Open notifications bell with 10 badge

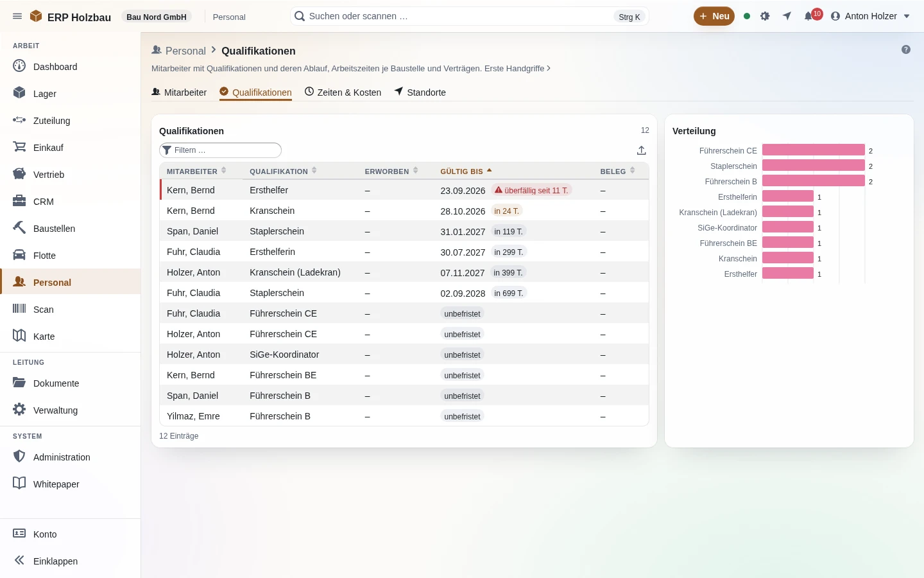point(812,15)
